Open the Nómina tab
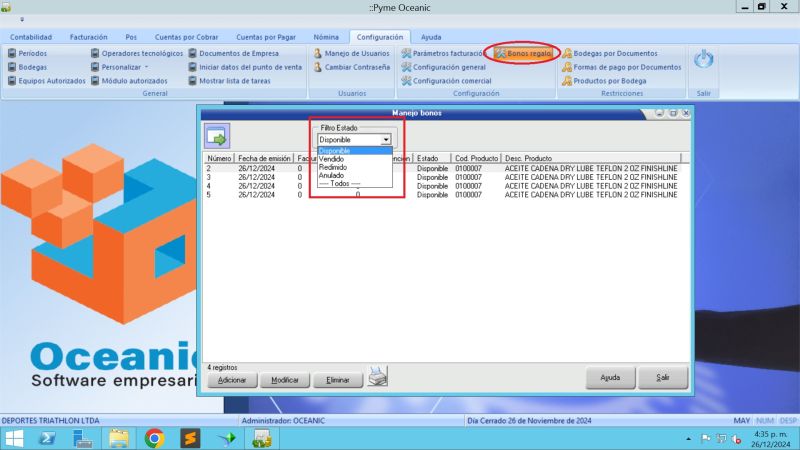The width and height of the screenshot is (800, 450). coord(326,36)
